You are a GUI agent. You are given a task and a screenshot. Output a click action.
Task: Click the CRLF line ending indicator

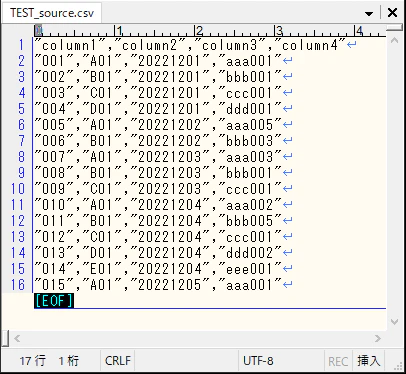point(118,361)
